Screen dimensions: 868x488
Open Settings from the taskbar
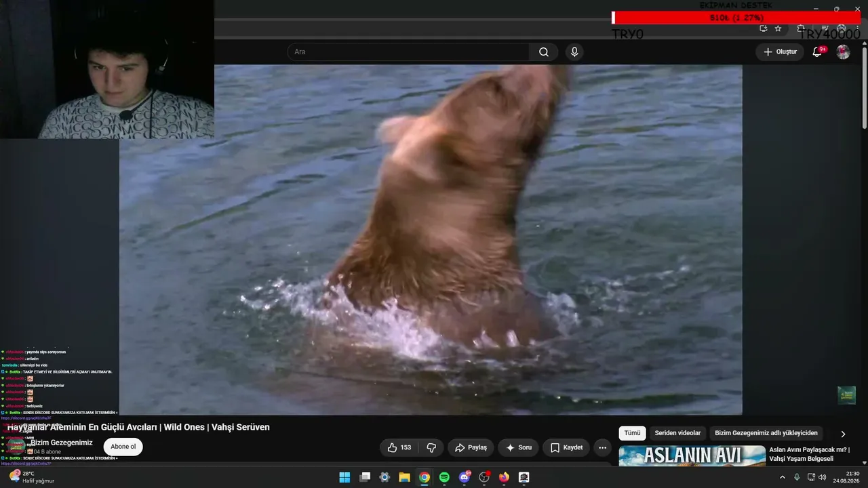384,477
